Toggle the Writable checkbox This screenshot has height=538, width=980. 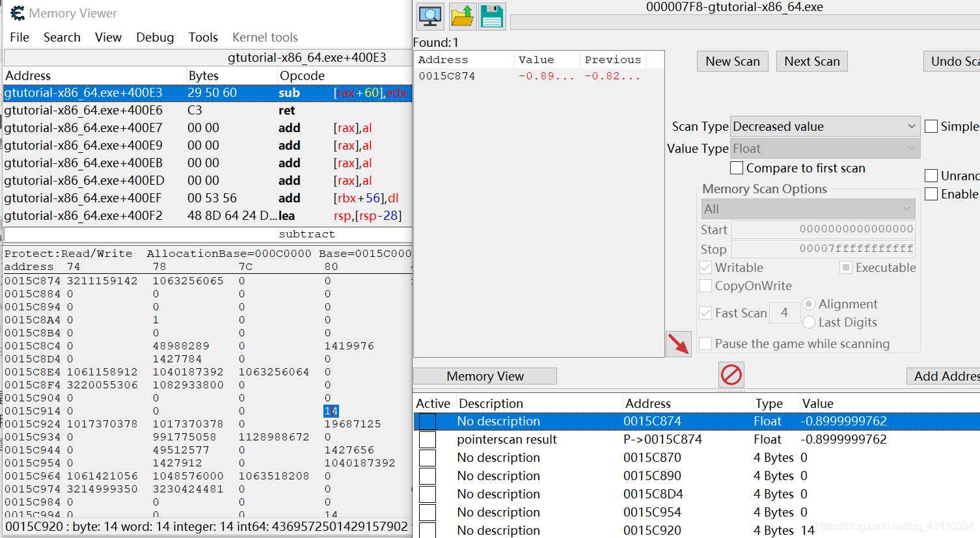(705, 267)
